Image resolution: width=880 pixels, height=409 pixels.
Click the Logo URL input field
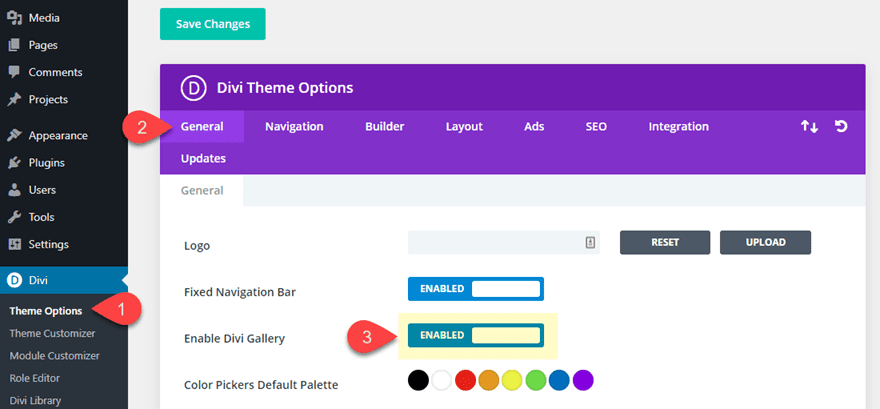[x=497, y=242]
